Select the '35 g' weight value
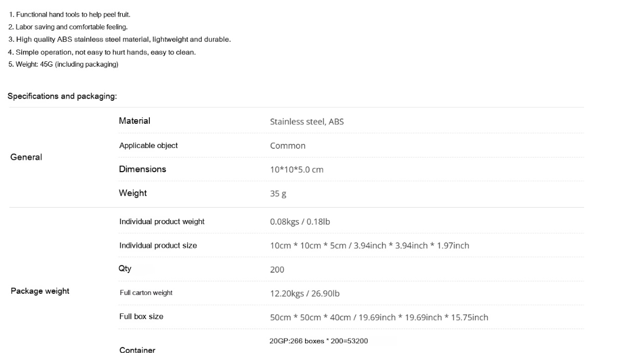626x364 pixels. 278,194
